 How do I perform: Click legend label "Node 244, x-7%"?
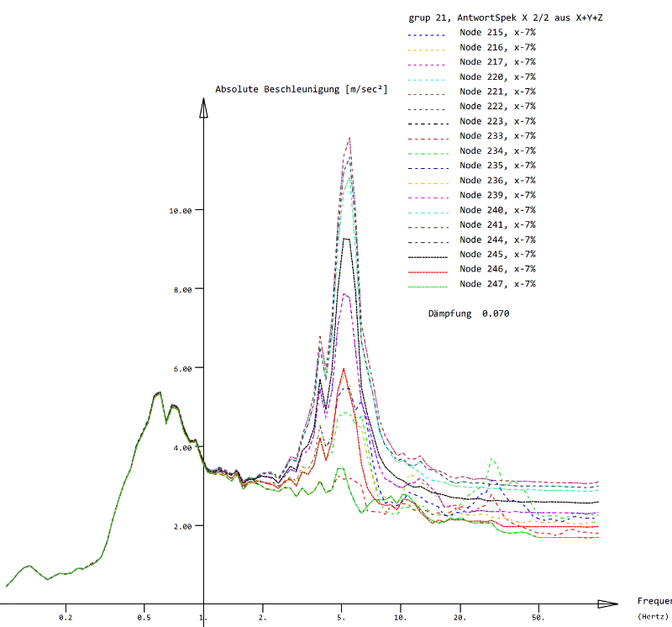tap(497, 240)
